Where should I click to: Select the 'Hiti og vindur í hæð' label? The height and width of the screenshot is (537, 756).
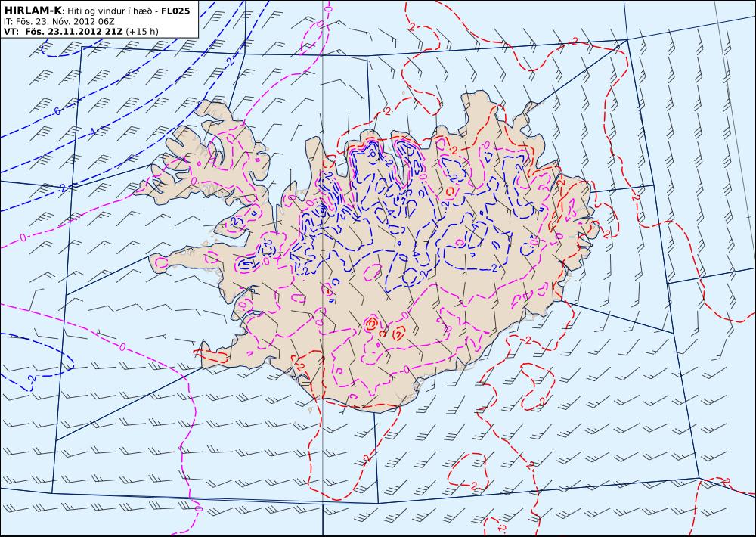click(x=110, y=11)
